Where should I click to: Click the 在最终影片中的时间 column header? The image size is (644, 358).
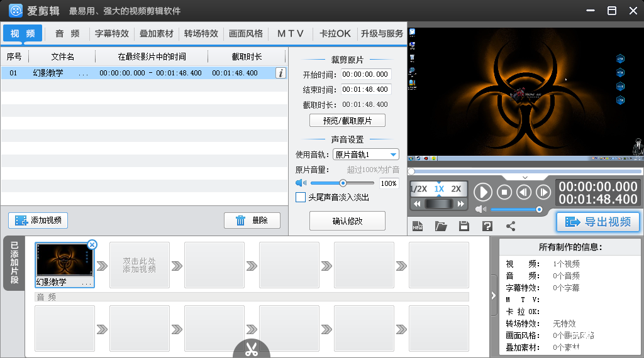coord(152,57)
